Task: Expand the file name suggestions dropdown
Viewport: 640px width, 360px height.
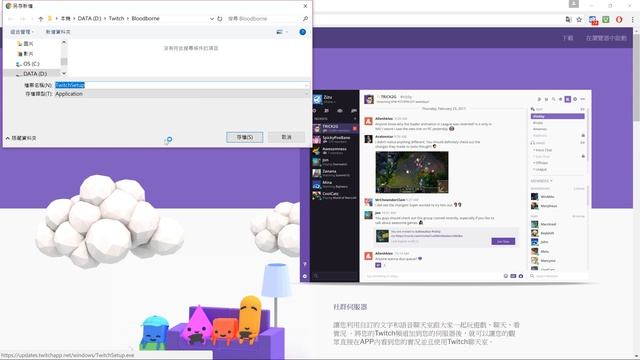Action: tap(307, 85)
